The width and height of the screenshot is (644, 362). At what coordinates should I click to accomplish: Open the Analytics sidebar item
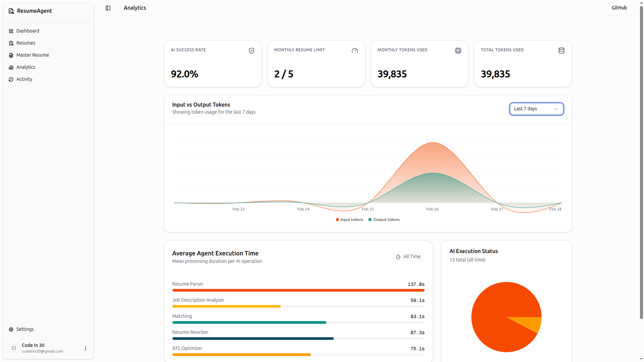point(26,67)
